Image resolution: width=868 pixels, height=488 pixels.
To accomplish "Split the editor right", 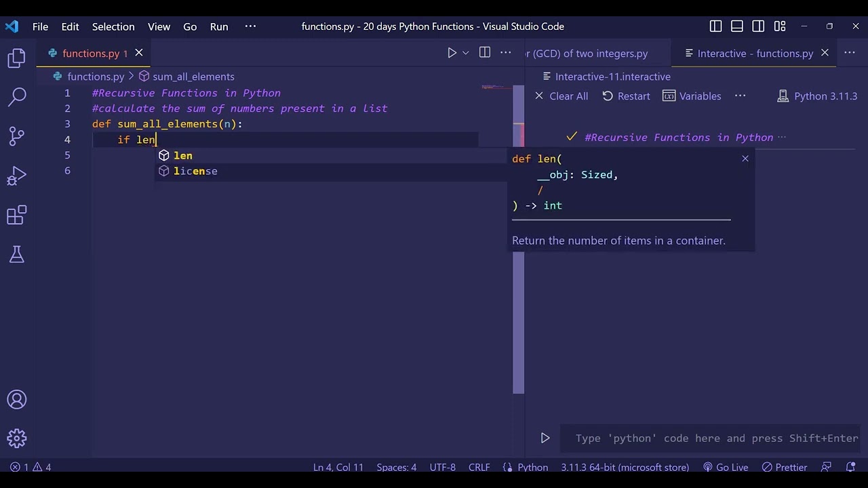I will pyautogui.click(x=485, y=53).
